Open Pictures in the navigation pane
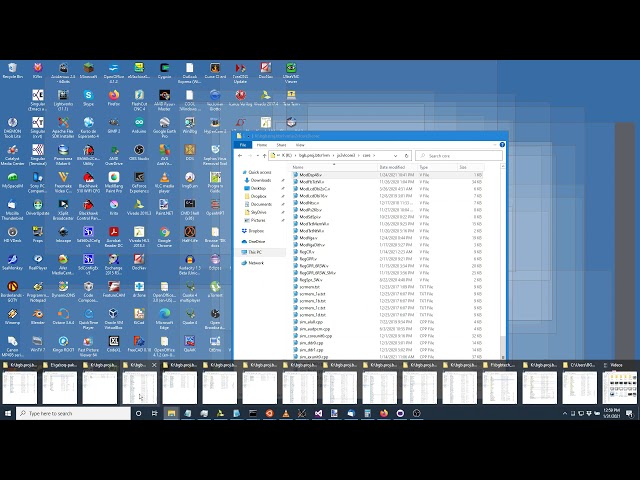Image resolution: width=640 pixels, height=480 pixels. (258, 220)
